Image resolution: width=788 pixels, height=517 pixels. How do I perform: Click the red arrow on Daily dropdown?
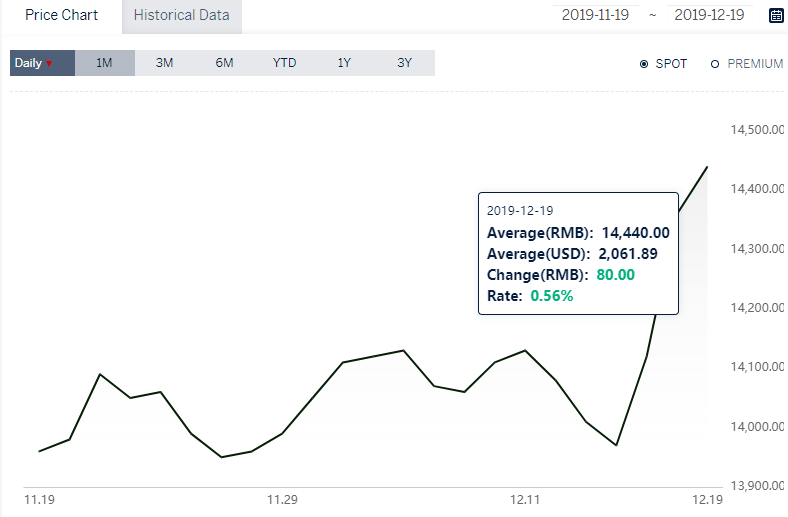[49, 64]
